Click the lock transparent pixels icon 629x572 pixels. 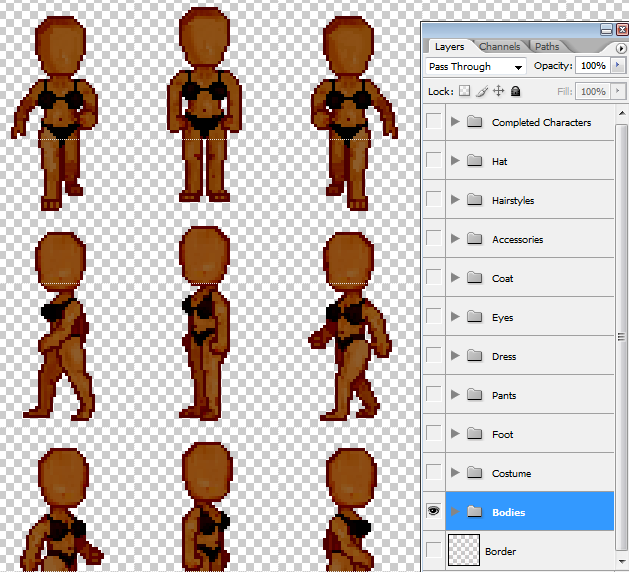(465, 91)
